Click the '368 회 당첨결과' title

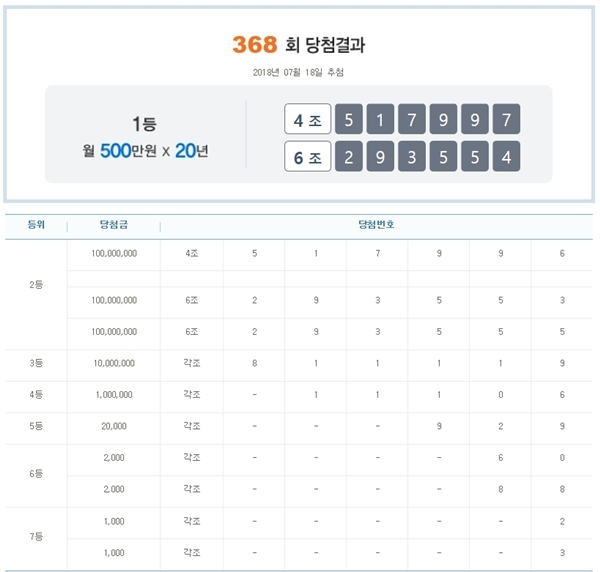[x=298, y=45]
